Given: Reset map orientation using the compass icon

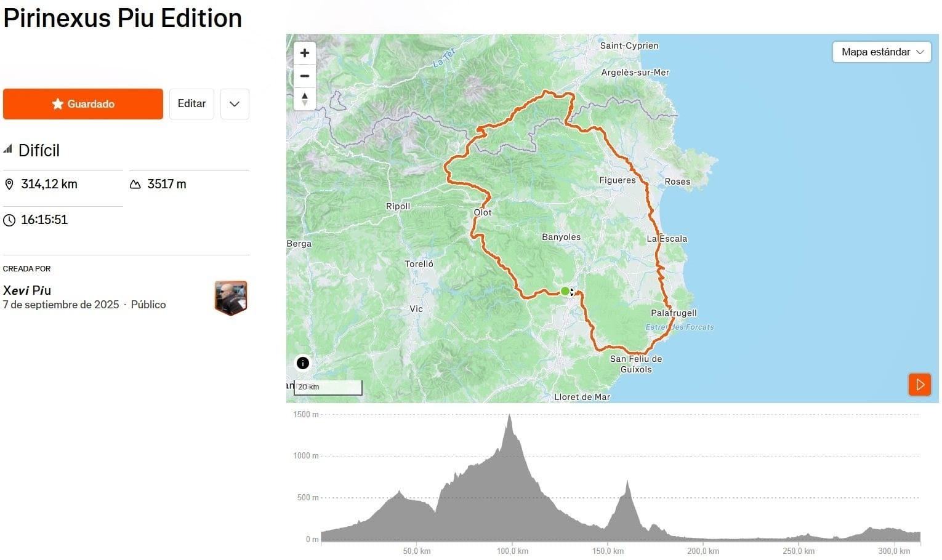Looking at the screenshot, I should click(304, 98).
